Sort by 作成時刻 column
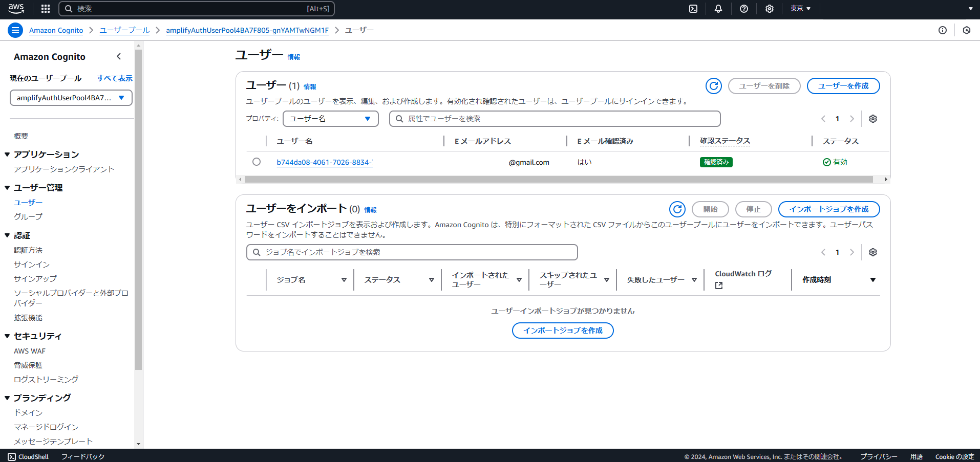This screenshot has height=462, width=980. [873, 280]
